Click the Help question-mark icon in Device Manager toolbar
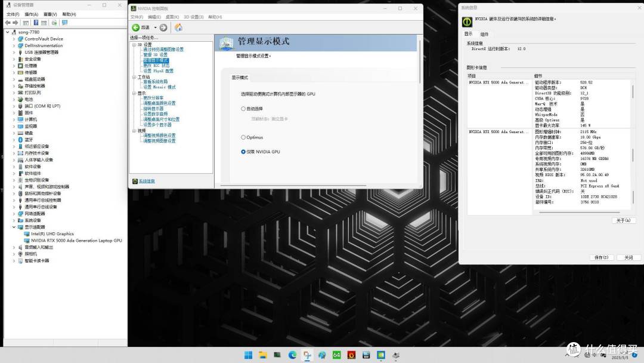644x363 pixels. click(36, 22)
